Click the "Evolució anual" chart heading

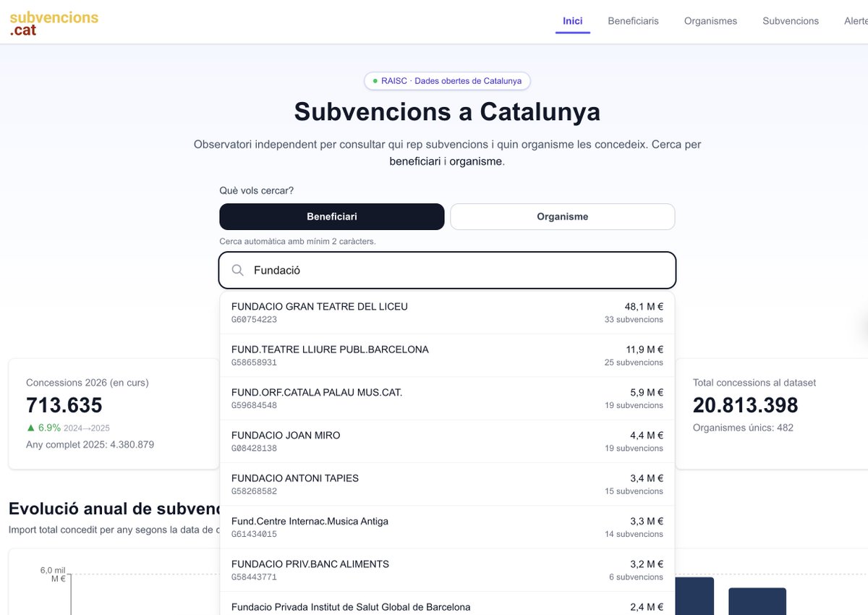(114, 509)
